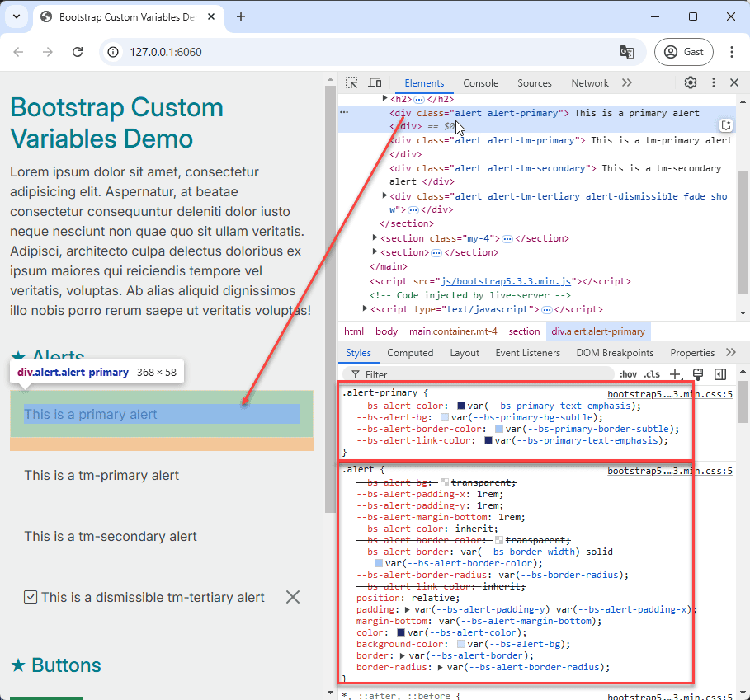750x700 pixels.
Task: Open DevTools settings gear
Action: (691, 82)
